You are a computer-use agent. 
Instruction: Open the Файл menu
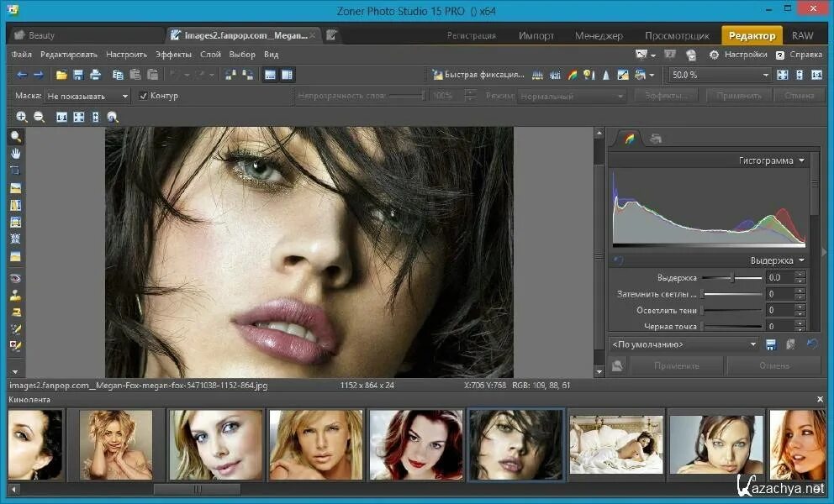point(21,55)
